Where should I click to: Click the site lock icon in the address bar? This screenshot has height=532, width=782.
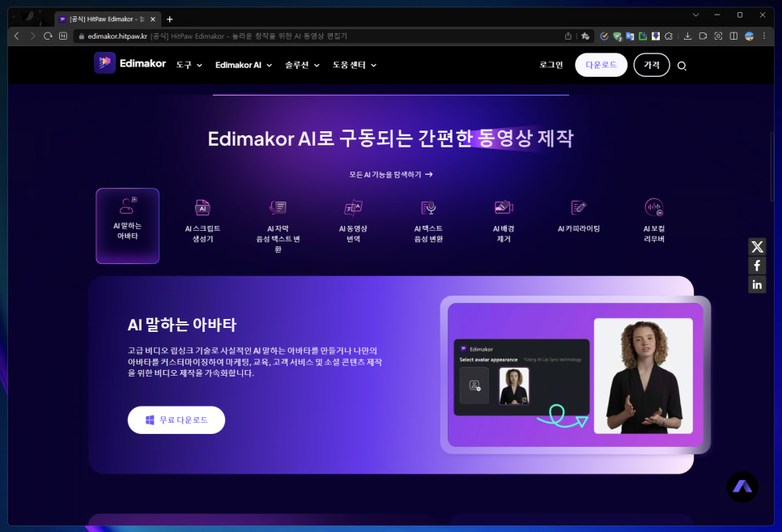81,36
